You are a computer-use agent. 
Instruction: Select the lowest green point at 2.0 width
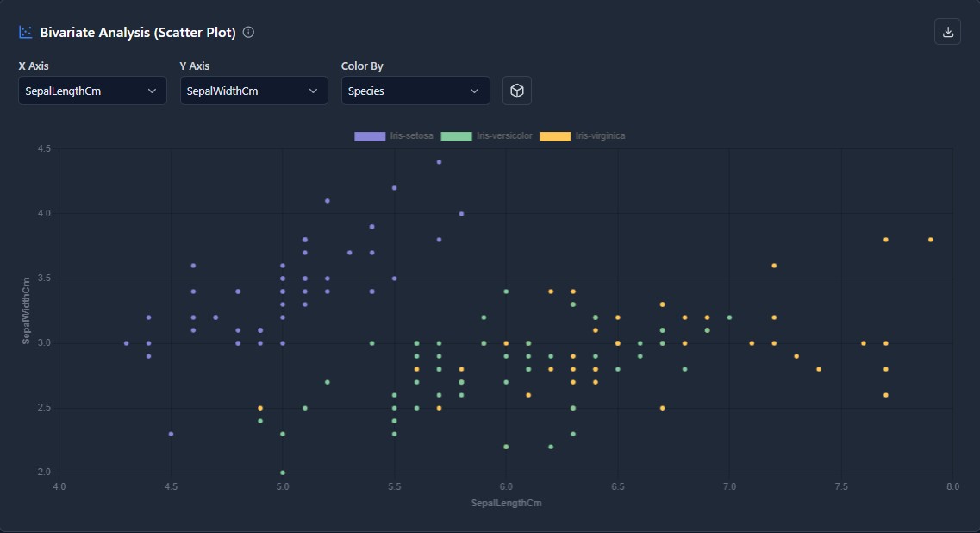click(283, 473)
